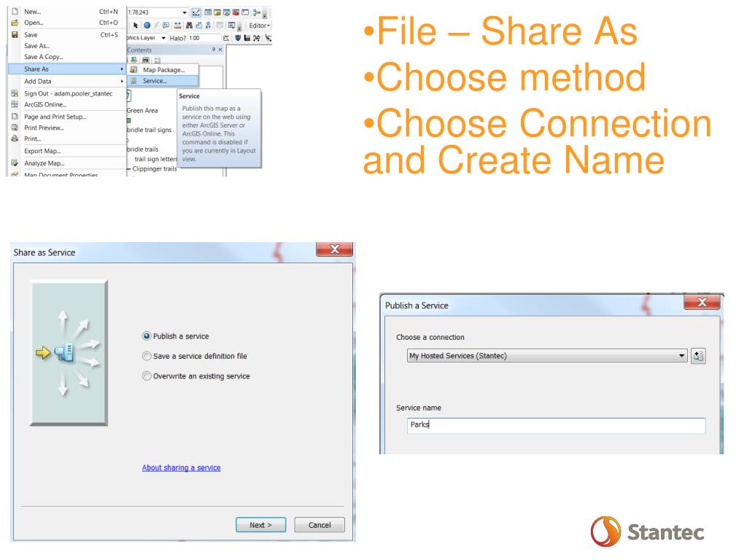The width and height of the screenshot is (747, 560).
Task: Select Clippinger trails layer in Contents
Action: pyautogui.click(x=155, y=169)
